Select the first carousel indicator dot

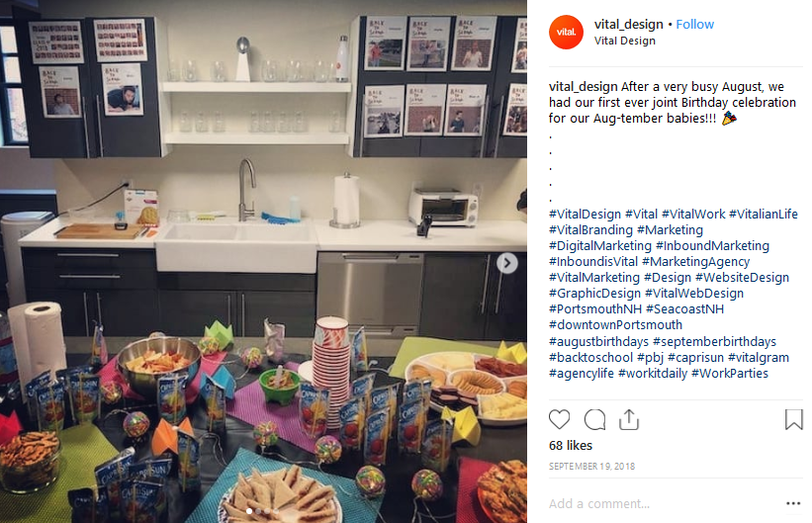(x=249, y=511)
